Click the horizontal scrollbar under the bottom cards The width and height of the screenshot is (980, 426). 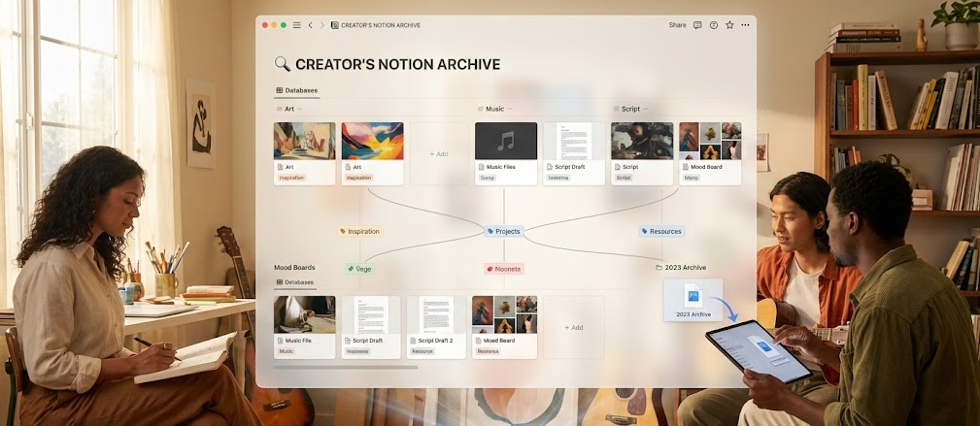coord(345,367)
